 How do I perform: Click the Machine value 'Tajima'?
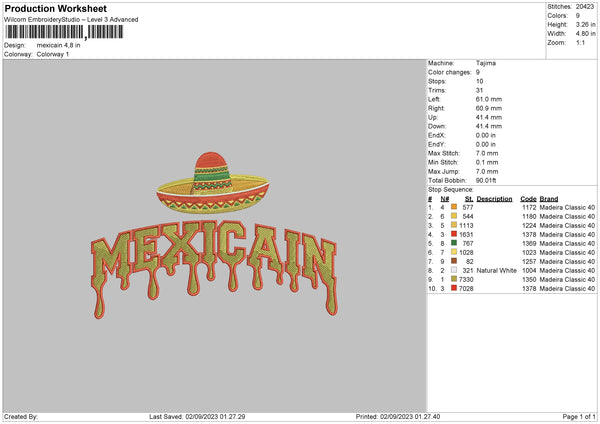[x=486, y=63]
